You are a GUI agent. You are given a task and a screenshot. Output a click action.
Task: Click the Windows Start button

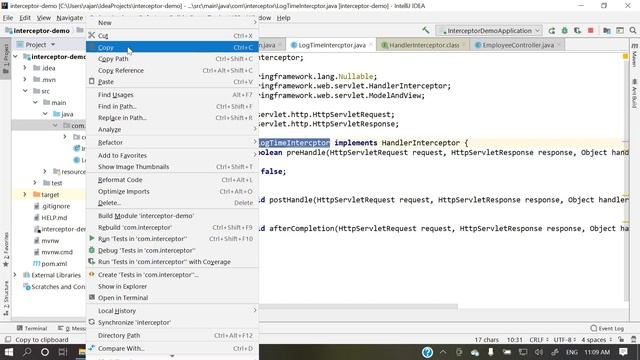[9, 352]
